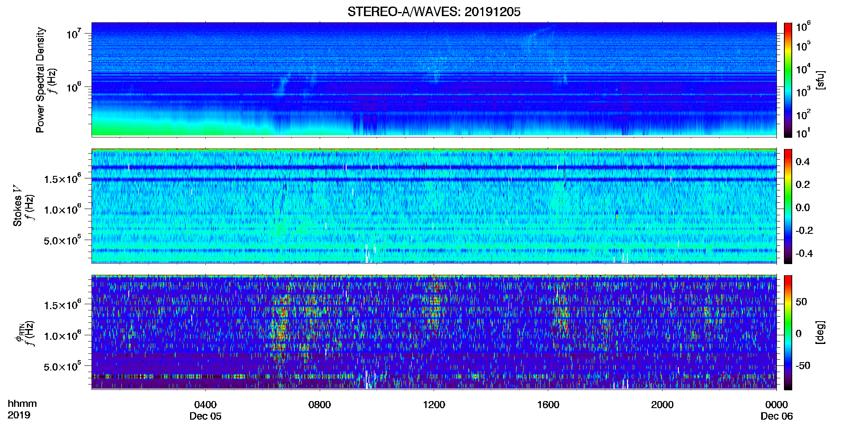Click the 10^6 y-axis tick on top panel
This screenshot has height=447, width=868.
pos(74,87)
